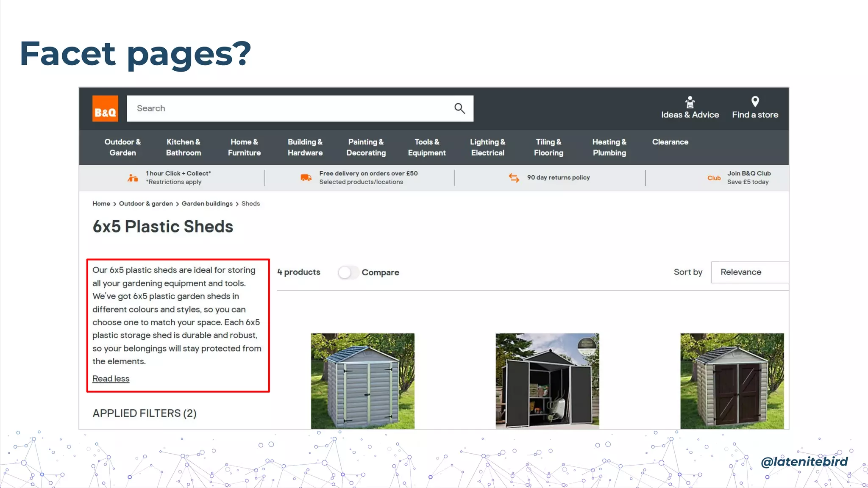868x488 pixels.
Task: Expand the Applied Filters (2) section
Action: point(145,413)
